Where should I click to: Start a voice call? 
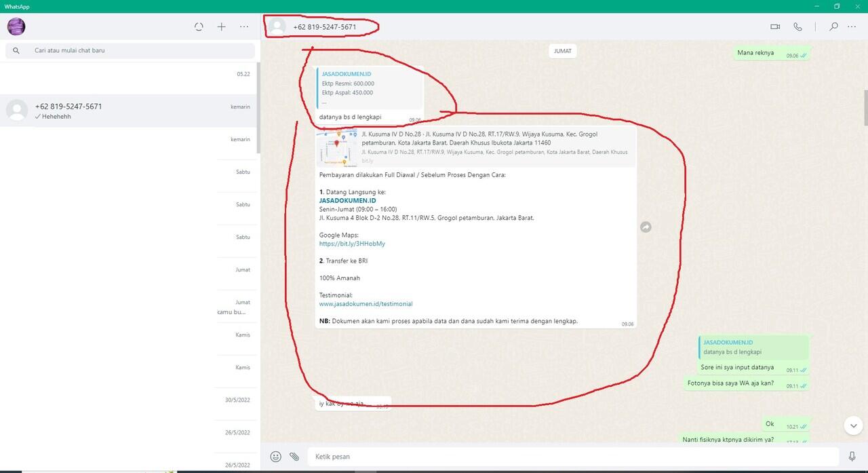pyautogui.click(x=797, y=26)
